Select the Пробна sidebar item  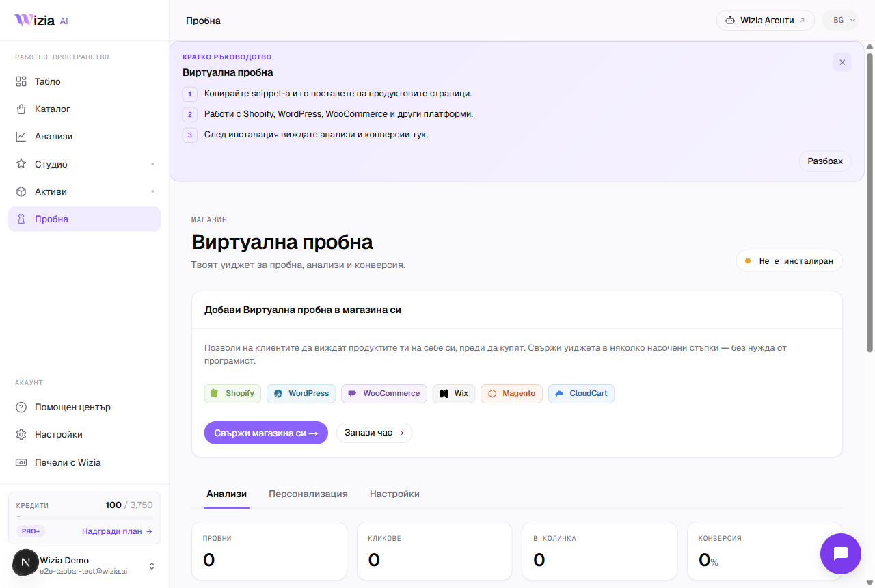coord(84,219)
